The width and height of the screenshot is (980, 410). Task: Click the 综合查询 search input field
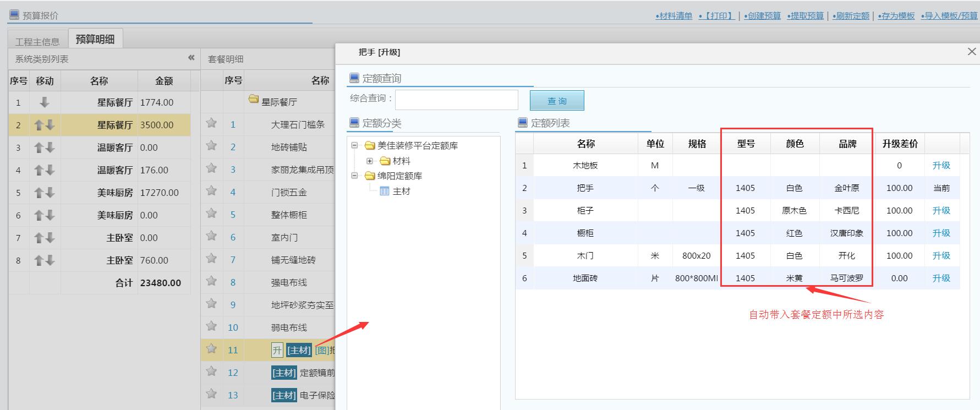point(456,100)
